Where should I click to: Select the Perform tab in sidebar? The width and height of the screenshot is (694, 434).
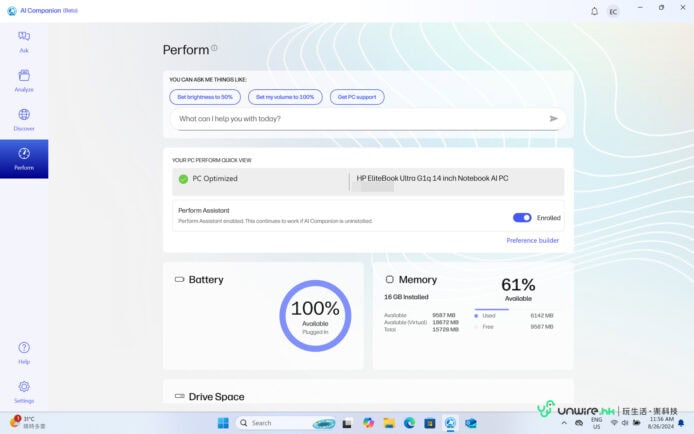24,158
